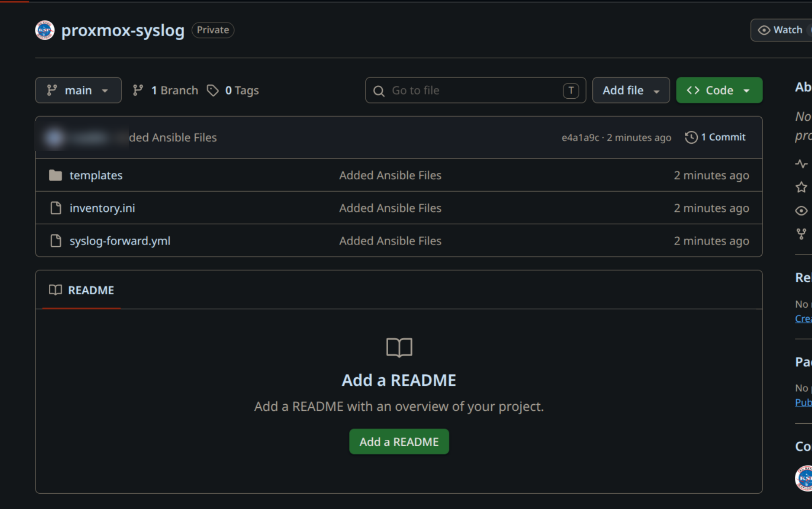Click the inventory.ini file icon
Viewport: 812px width, 509px height.
click(56, 208)
